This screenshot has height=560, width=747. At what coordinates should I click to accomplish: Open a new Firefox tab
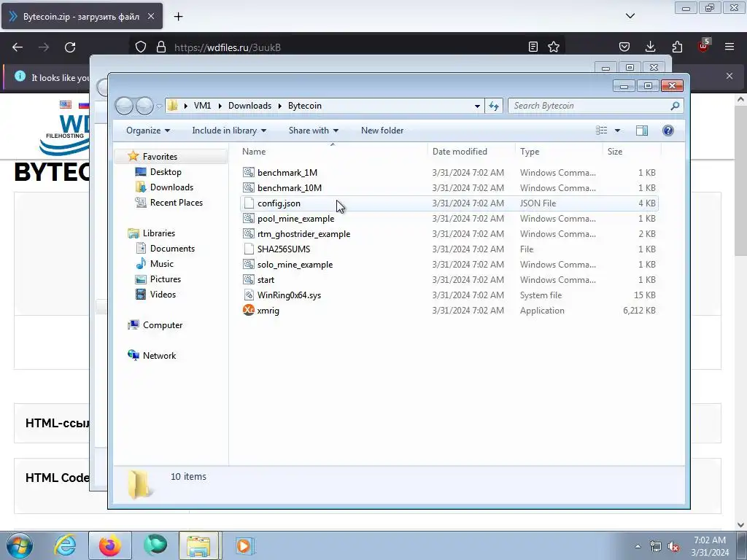click(178, 17)
